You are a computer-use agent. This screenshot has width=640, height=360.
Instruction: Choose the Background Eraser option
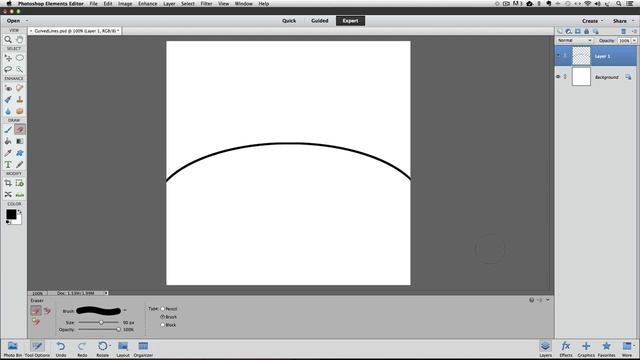[47, 311]
